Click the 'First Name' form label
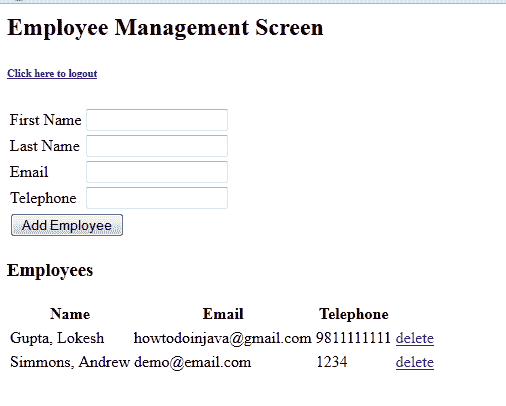Viewport: 506px width, 406px height. pyautogui.click(x=45, y=120)
